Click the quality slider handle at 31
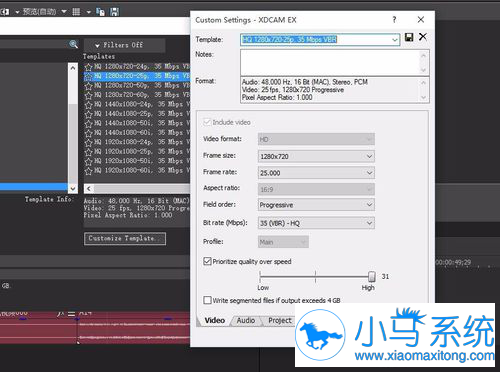Viewport: 500px width, 372px height. pyautogui.click(x=372, y=276)
